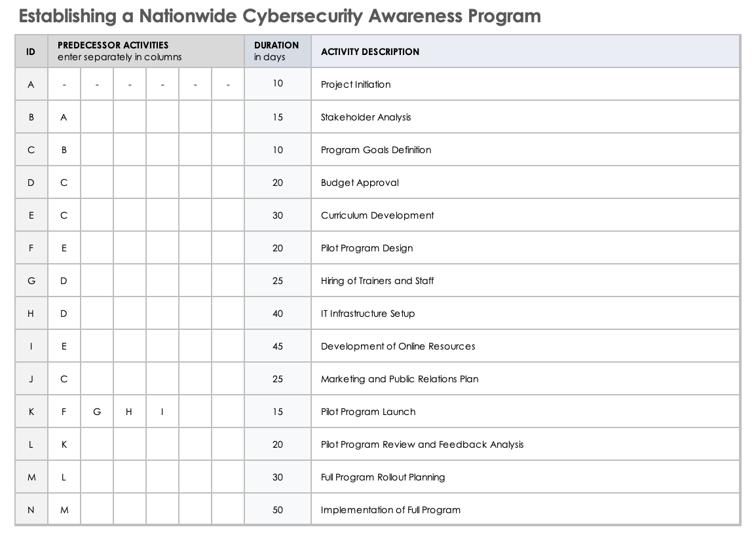
Task: Select predecessor H in row K
Action: coord(129,412)
